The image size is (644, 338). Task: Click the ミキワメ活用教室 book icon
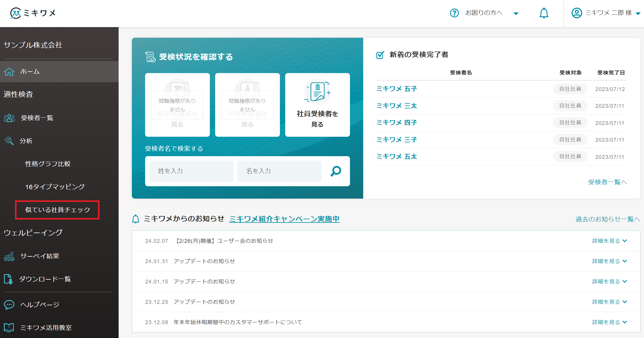tap(9, 327)
